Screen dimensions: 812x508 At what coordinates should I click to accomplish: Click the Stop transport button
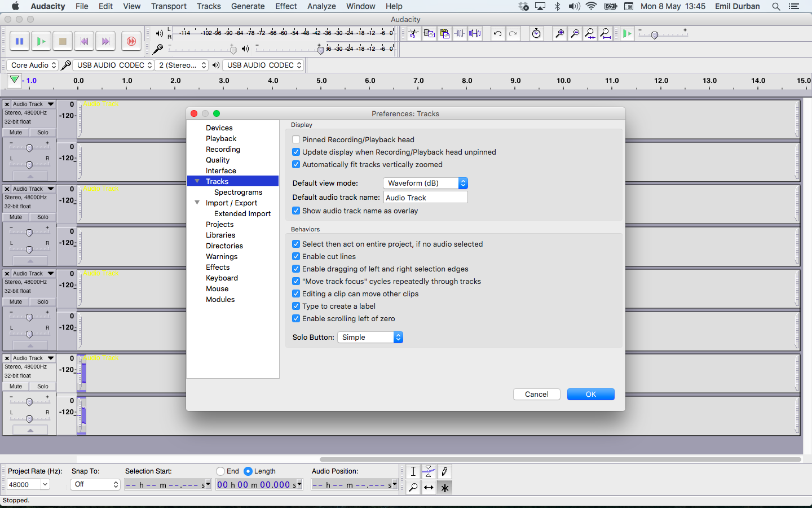point(63,41)
